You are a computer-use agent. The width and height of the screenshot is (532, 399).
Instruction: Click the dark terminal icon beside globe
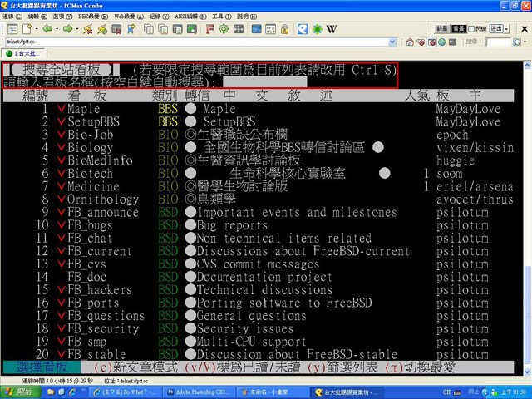tap(452, 42)
